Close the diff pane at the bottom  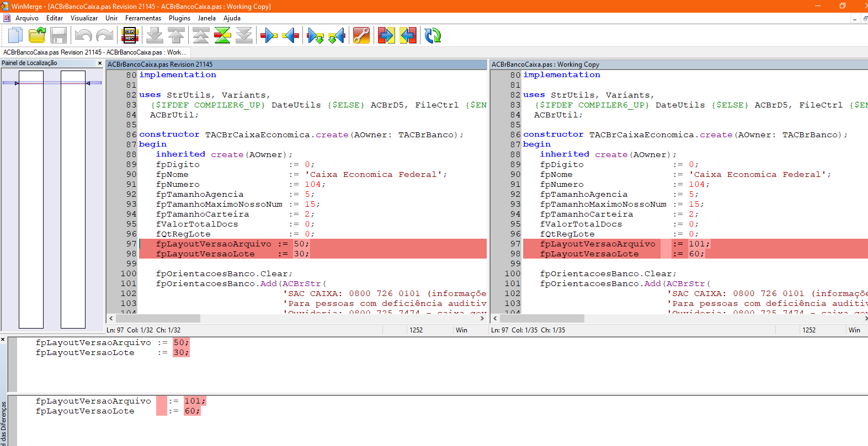[x=3, y=340]
